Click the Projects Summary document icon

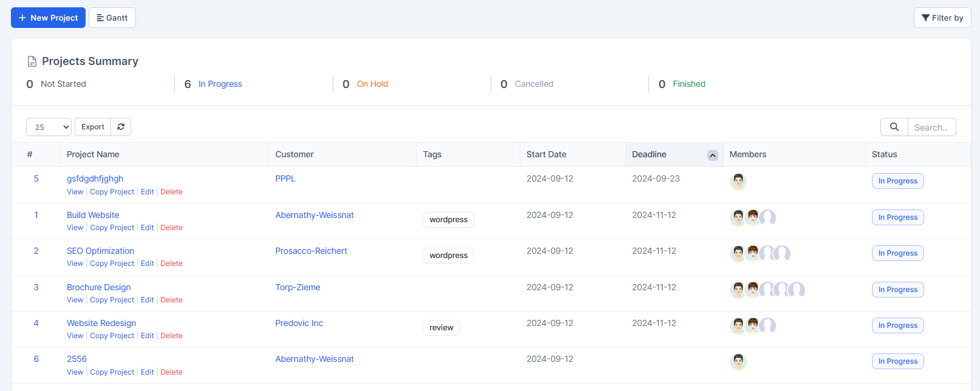tap(32, 61)
